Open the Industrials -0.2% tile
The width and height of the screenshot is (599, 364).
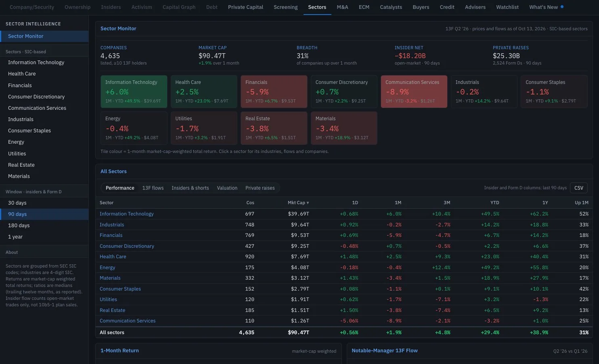484,92
